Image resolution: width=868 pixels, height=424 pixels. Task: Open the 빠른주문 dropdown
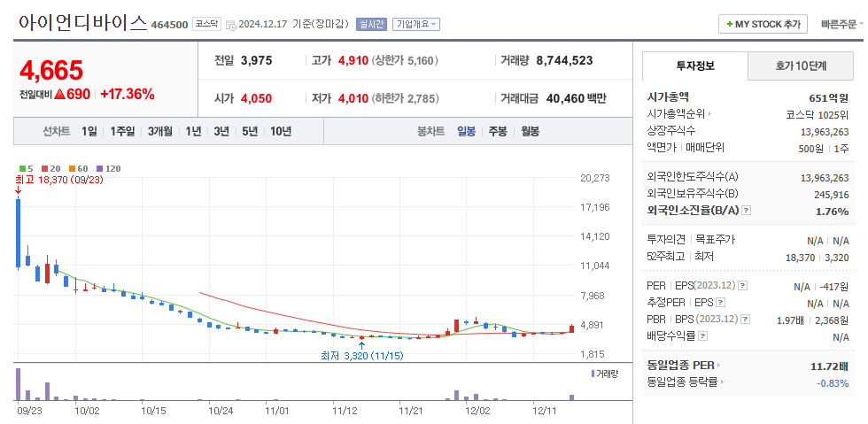841,25
